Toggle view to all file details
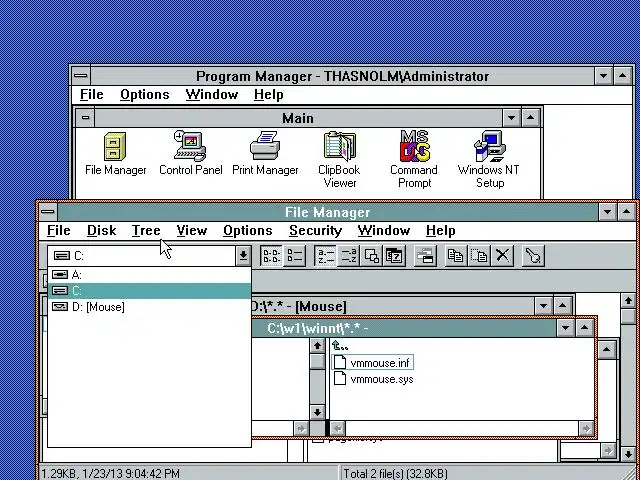Viewport: 640px width, 480px height. tap(294, 256)
